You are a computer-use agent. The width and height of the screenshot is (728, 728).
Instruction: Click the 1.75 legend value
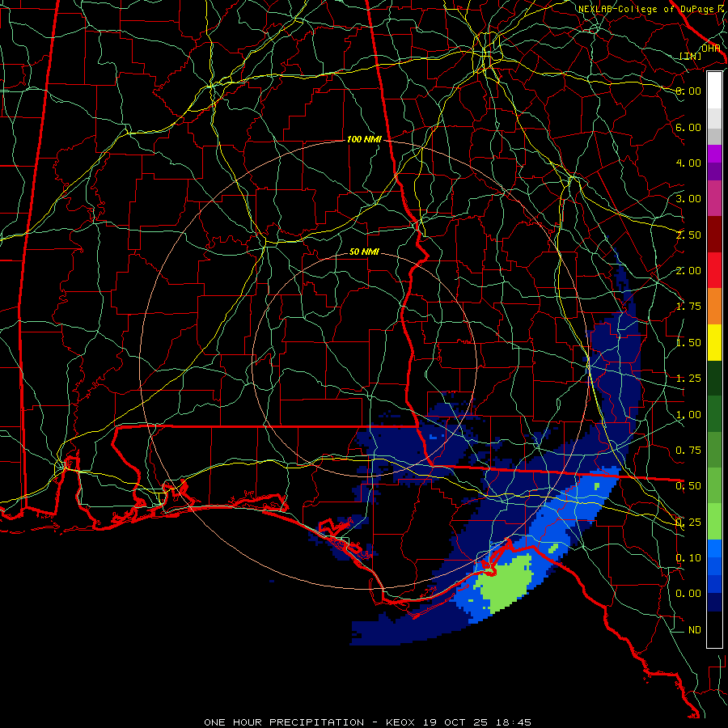coord(688,307)
